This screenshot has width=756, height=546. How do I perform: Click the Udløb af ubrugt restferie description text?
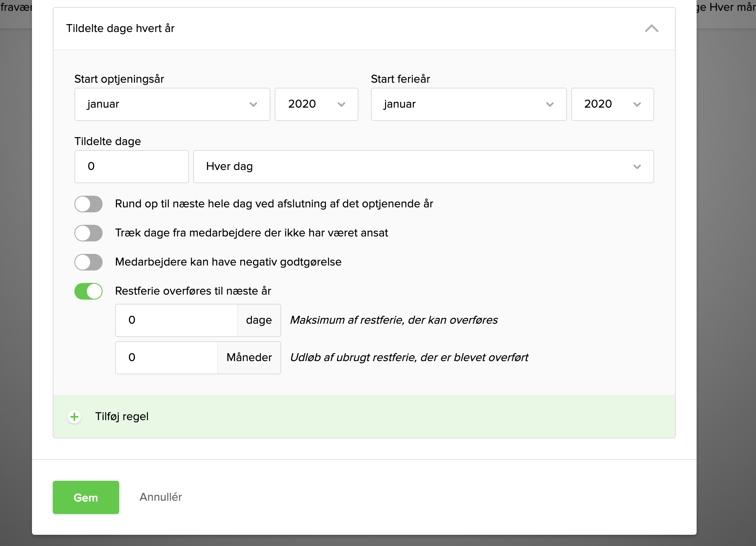click(409, 357)
